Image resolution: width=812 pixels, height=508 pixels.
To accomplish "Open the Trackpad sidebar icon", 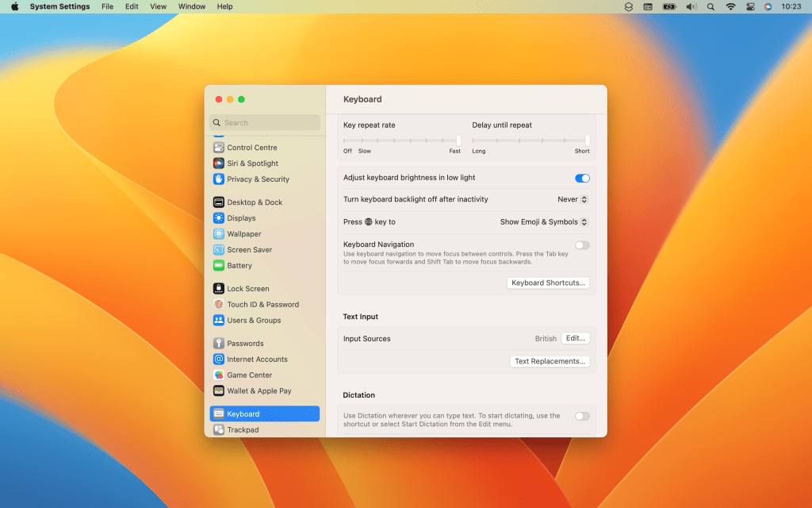I will (219, 429).
